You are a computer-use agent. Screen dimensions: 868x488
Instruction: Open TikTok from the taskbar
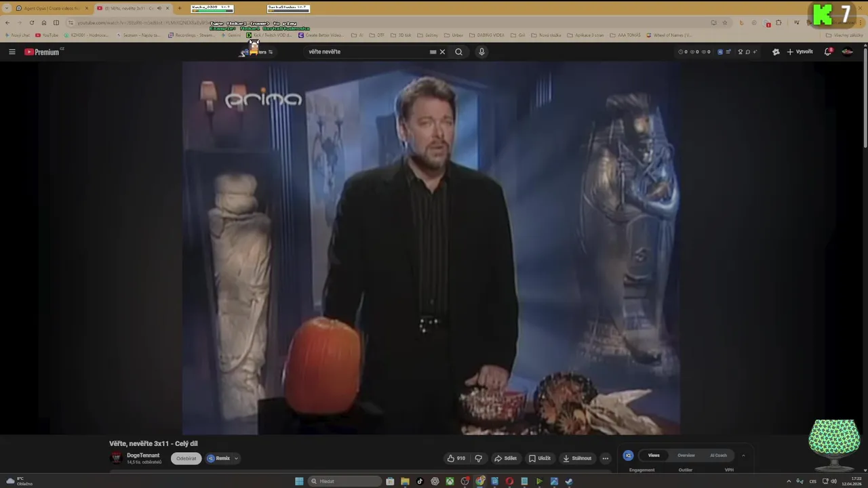[420, 481]
